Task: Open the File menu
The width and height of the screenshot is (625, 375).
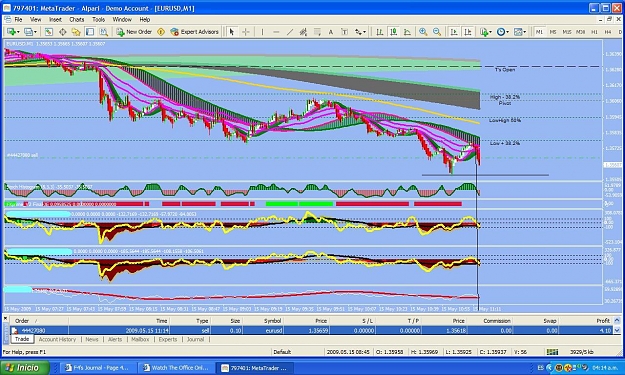Action: 18,19
